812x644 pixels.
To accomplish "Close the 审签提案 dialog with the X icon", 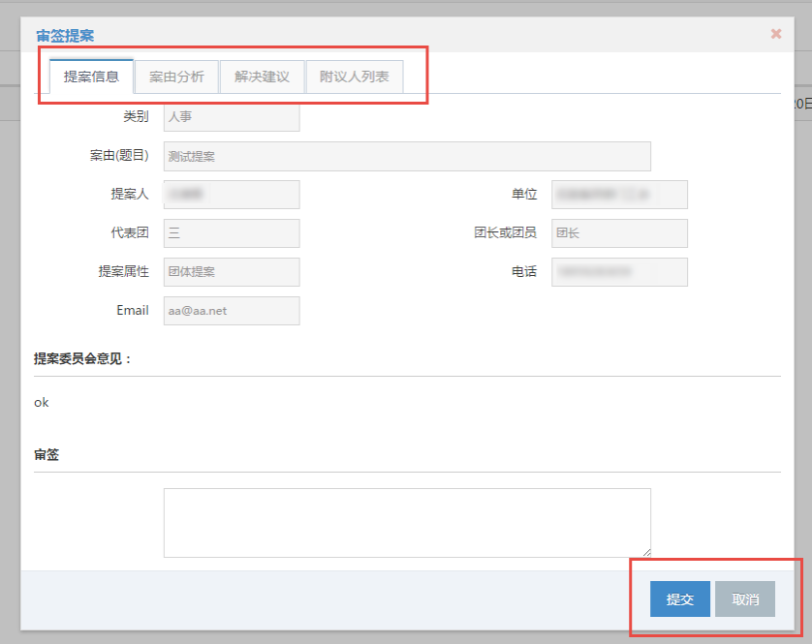I will point(776,34).
